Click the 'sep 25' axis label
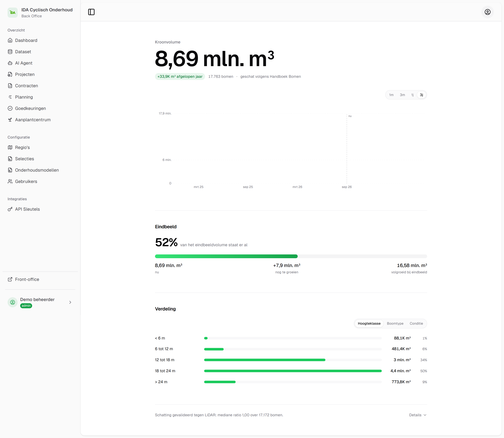Viewport: 504px width, 438px height. (248, 187)
